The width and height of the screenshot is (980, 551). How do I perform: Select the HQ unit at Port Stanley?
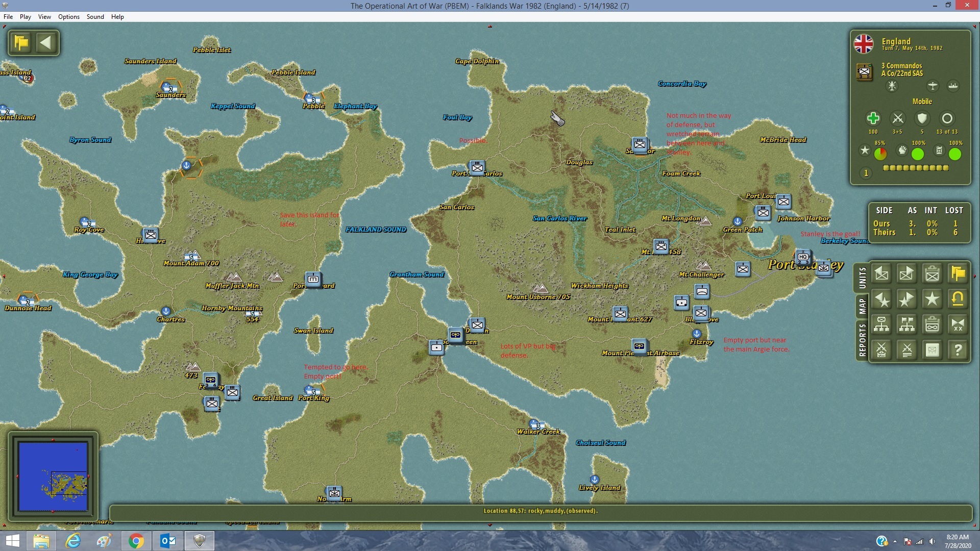click(803, 257)
